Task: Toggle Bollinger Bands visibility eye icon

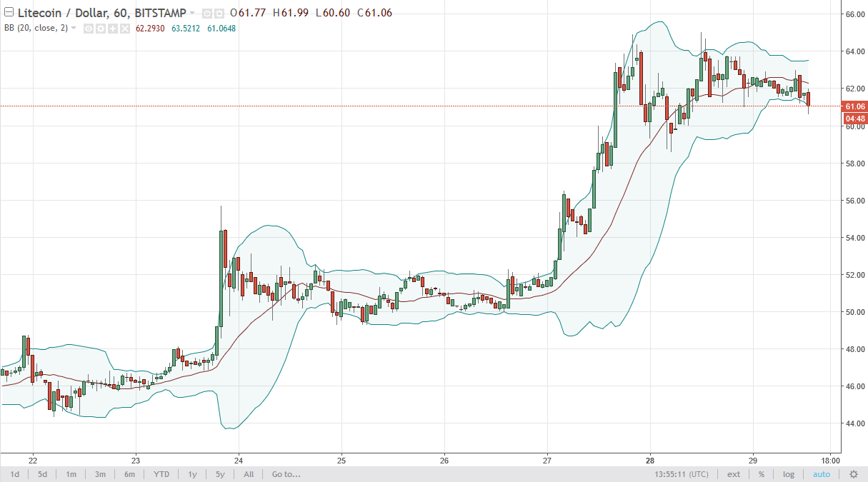Action: pos(89,29)
